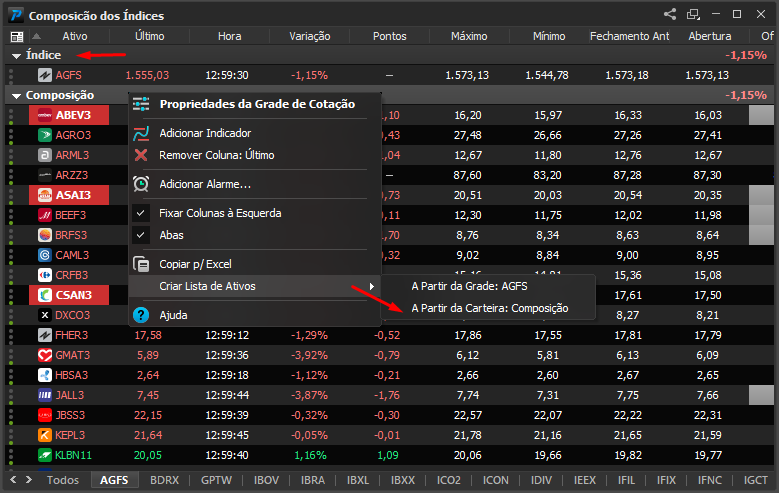Image resolution: width=779 pixels, height=493 pixels.
Task: Choose Adicionar Indicador from menu
Action: coord(205,133)
